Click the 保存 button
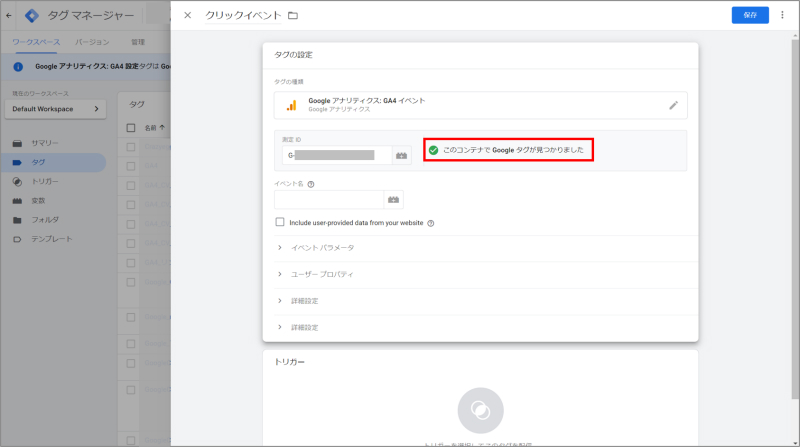The image size is (800, 447). pos(750,15)
